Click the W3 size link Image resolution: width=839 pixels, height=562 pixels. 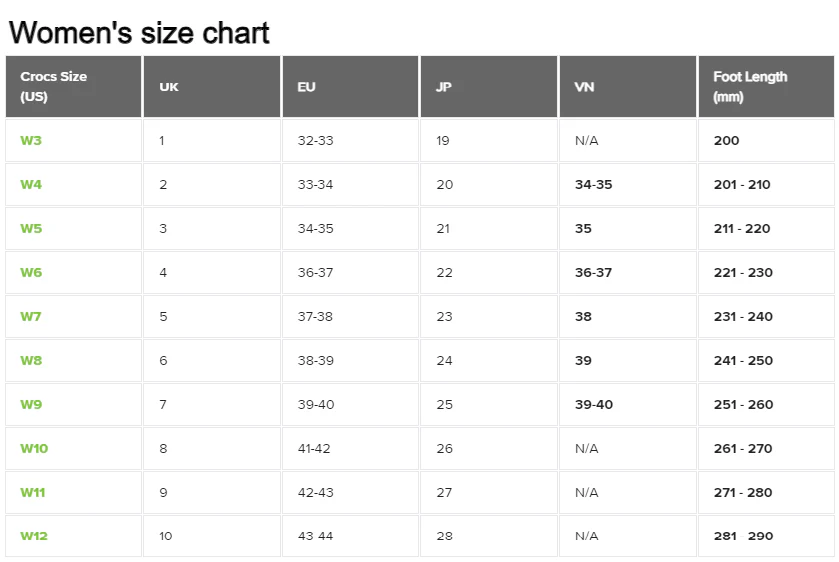(31, 141)
